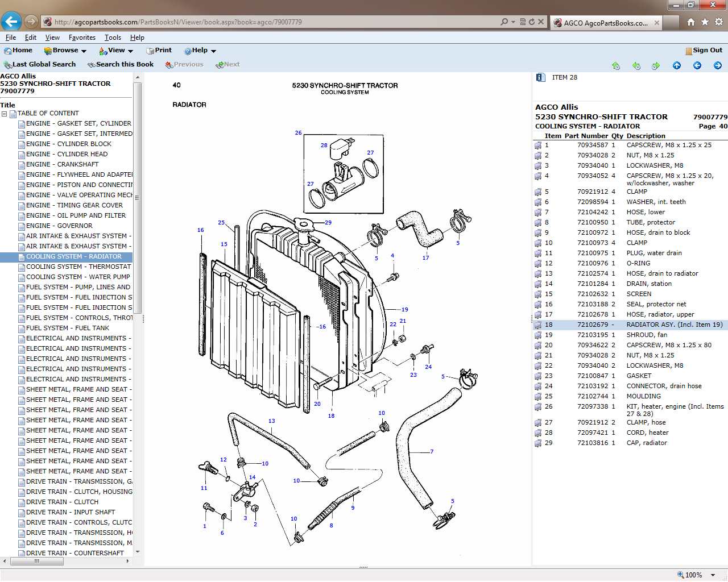Screen dimensions: 728x582
Task: Open the Favorites menu
Action: click(82, 38)
